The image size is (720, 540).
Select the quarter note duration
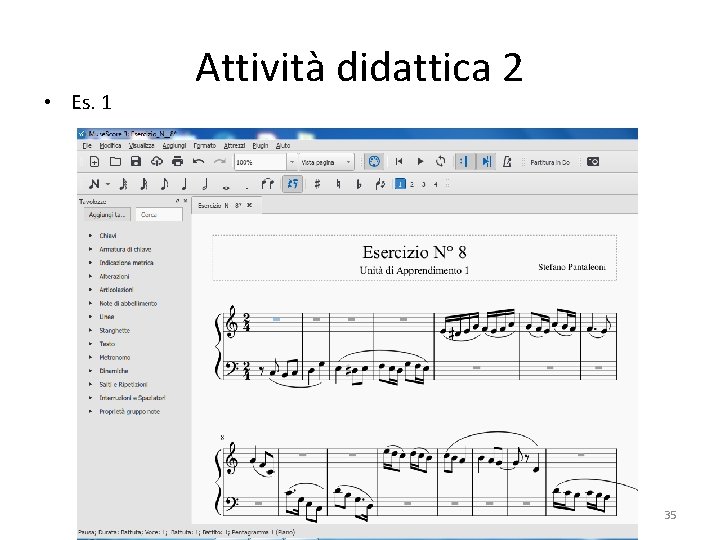[x=185, y=185]
